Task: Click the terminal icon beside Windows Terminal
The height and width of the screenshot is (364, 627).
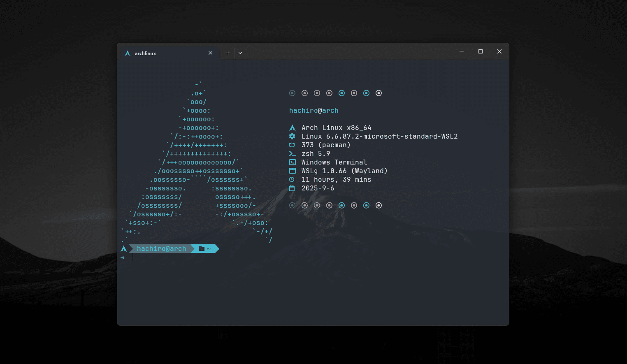Action: (x=292, y=162)
